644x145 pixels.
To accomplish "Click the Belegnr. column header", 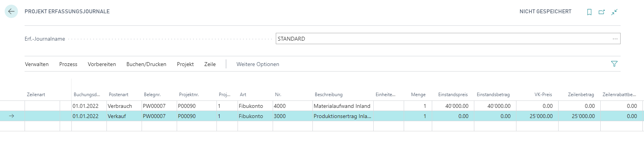I will pyautogui.click(x=152, y=95).
